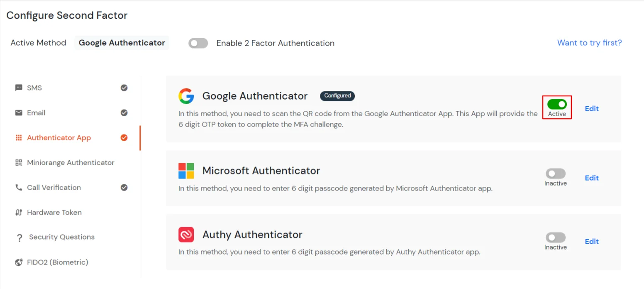Click the Miniorange Authenticator QR icon
This screenshot has width=644, height=289.
click(18, 162)
